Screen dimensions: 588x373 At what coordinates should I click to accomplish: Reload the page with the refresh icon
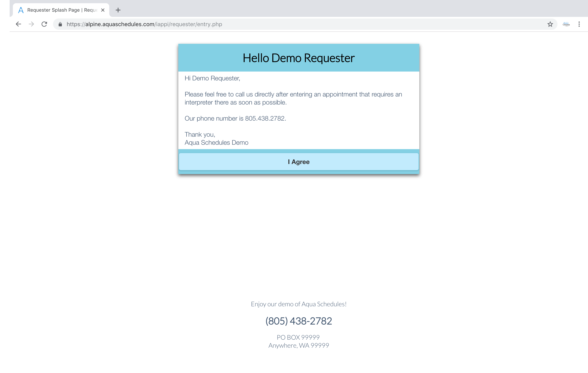click(44, 24)
